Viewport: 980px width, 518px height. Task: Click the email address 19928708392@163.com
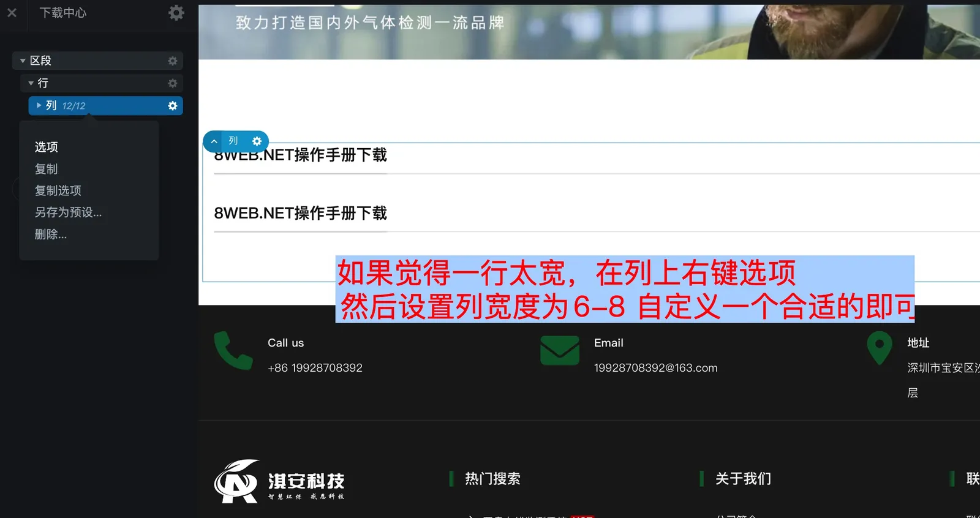coord(655,368)
